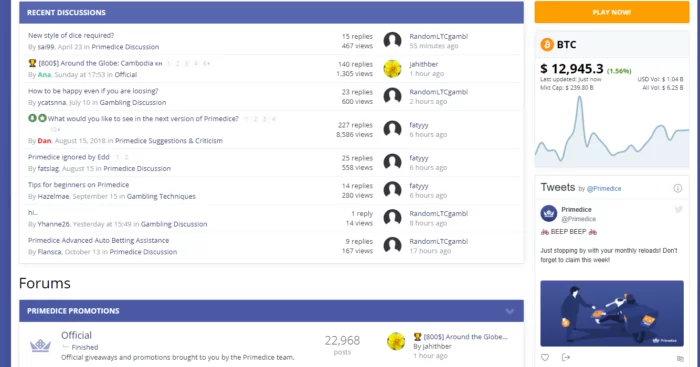
Task: Open author Dan profile
Action: point(44,141)
